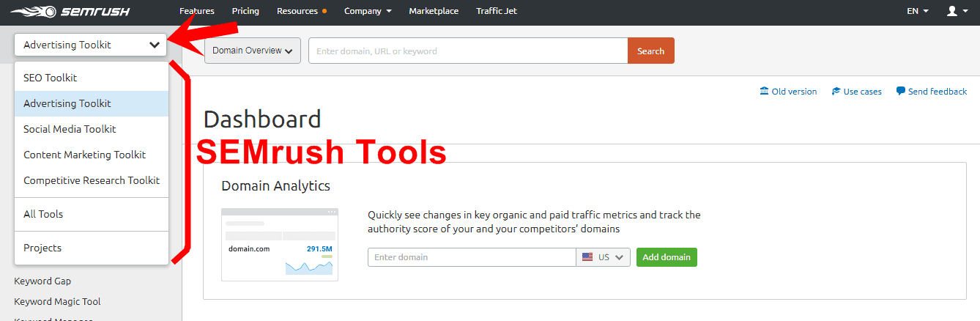The image size is (980, 321).
Task: Click the green Add domain button
Action: click(x=667, y=257)
